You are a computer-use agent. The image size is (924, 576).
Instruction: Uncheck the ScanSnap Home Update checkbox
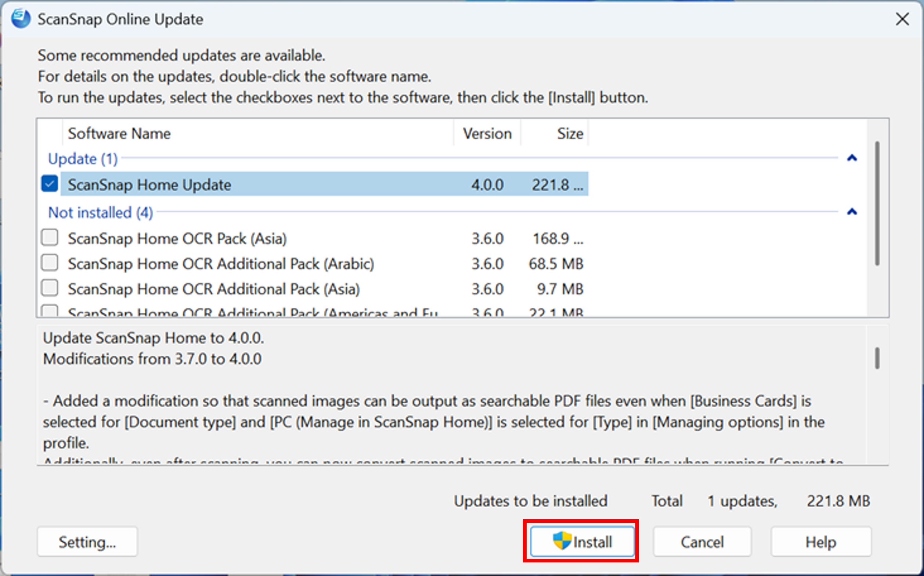(x=50, y=184)
